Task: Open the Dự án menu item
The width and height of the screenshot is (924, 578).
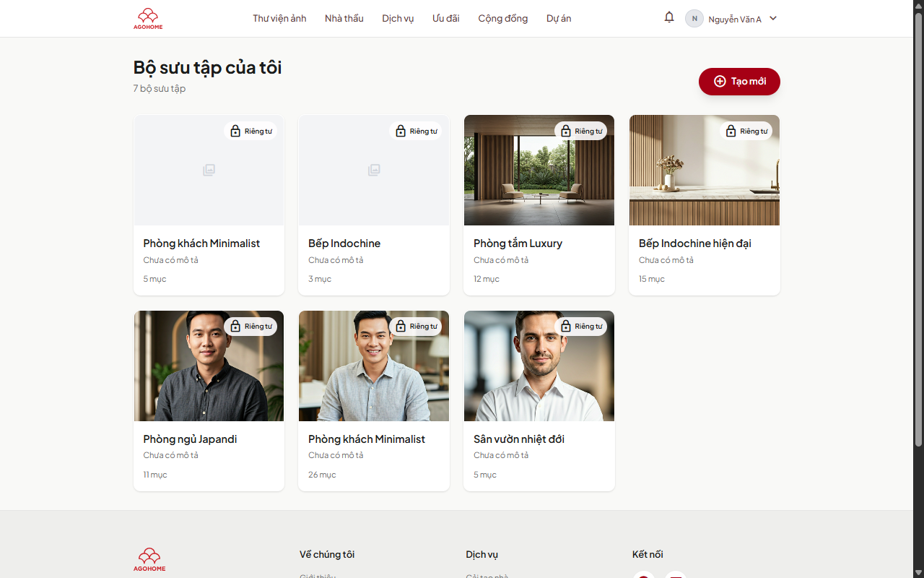Action: click(559, 19)
